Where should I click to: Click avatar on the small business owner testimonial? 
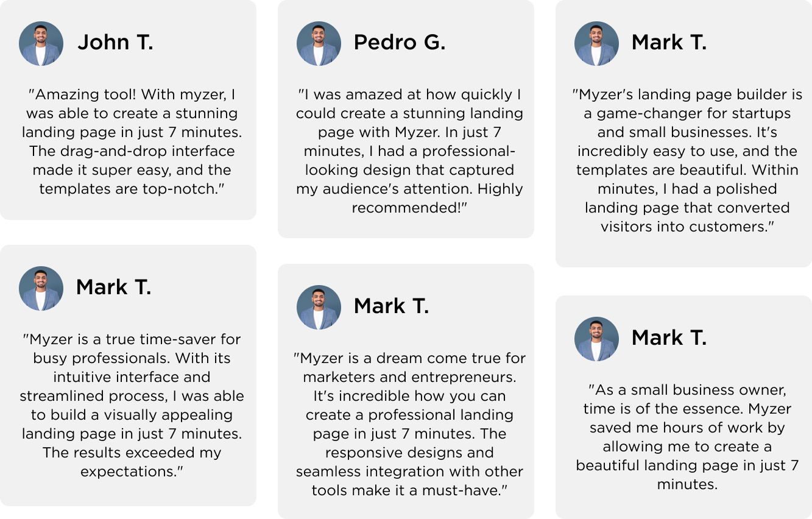click(596, 339)
